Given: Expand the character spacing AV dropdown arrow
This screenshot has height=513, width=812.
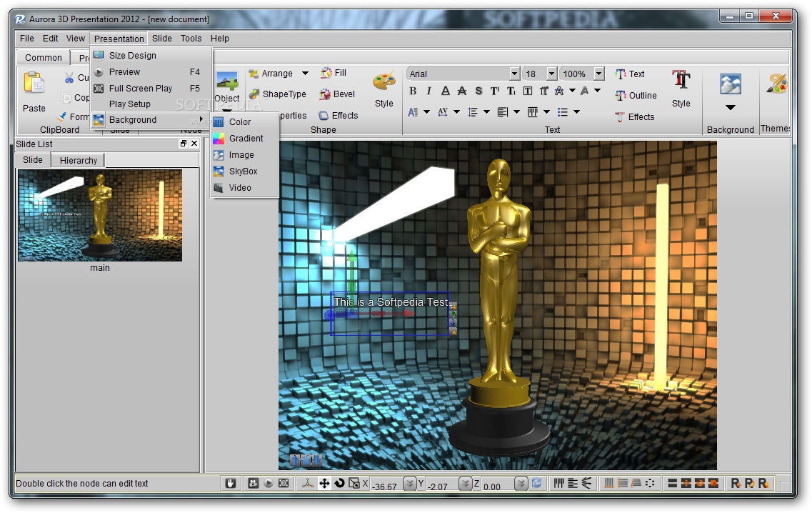Looking at the screenshot, I should click(x=456, y=112).
